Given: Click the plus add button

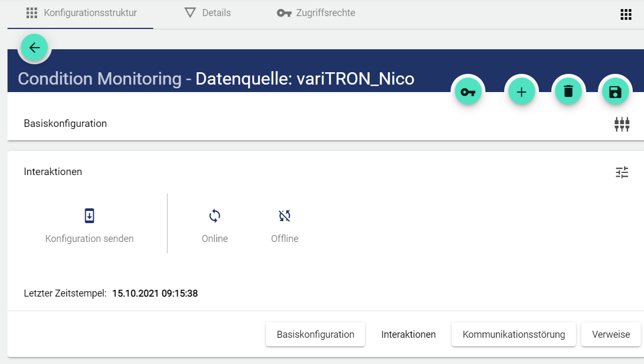Looking at the screenshot, I should (x=521, y=92).
